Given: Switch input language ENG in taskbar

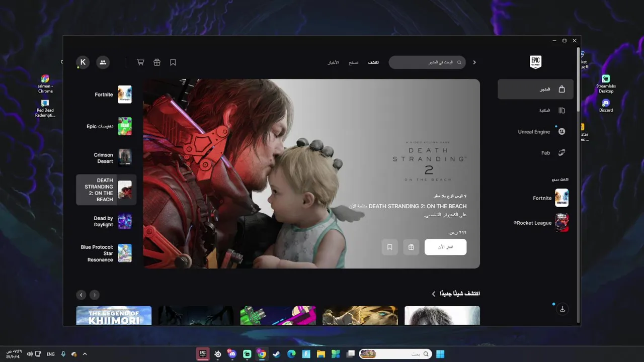Looking at the screenshot, I should click(50, 354).
